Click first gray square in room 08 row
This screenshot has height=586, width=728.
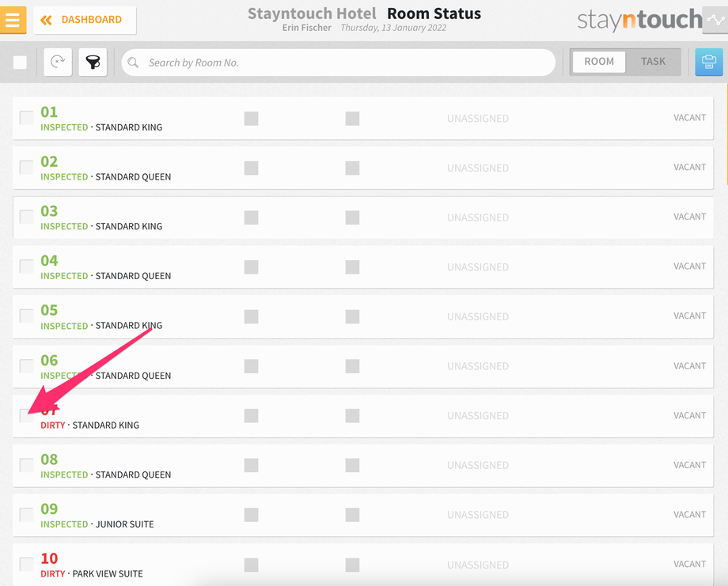(x=251, y=465)
